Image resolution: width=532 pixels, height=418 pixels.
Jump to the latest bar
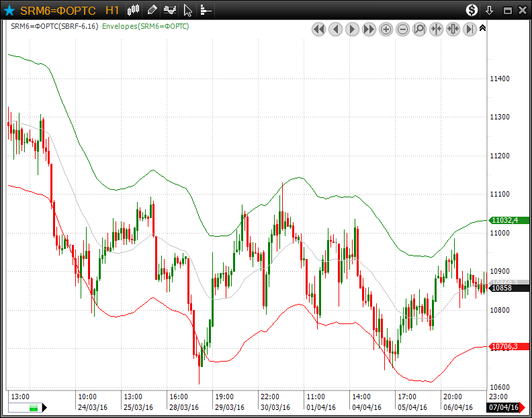pos(470,29)
